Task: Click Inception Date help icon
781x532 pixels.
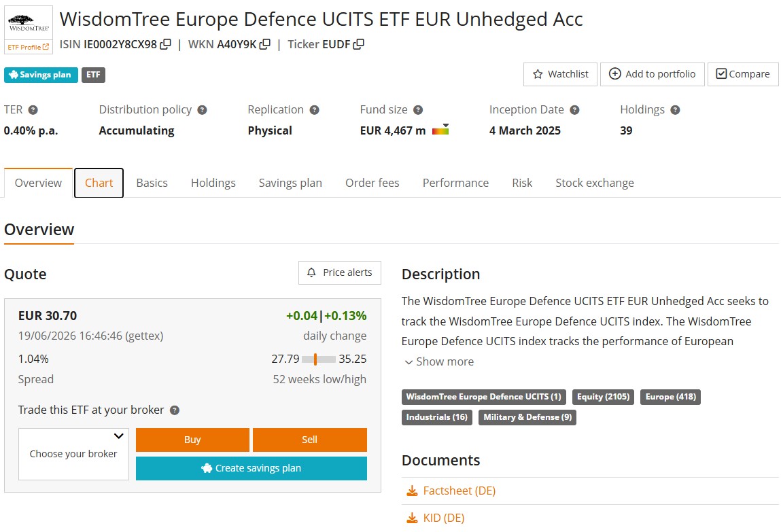Action: coord(575,110)
